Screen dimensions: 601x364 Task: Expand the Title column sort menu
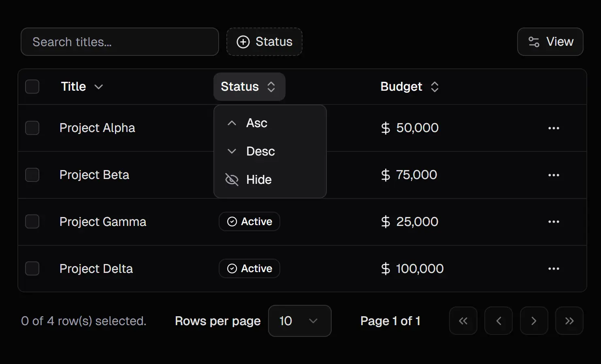tap(82, 87)
